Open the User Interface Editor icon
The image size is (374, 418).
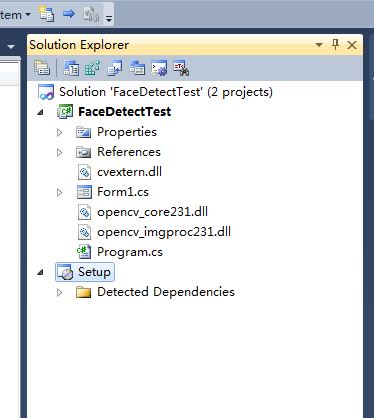coord(137,68)
